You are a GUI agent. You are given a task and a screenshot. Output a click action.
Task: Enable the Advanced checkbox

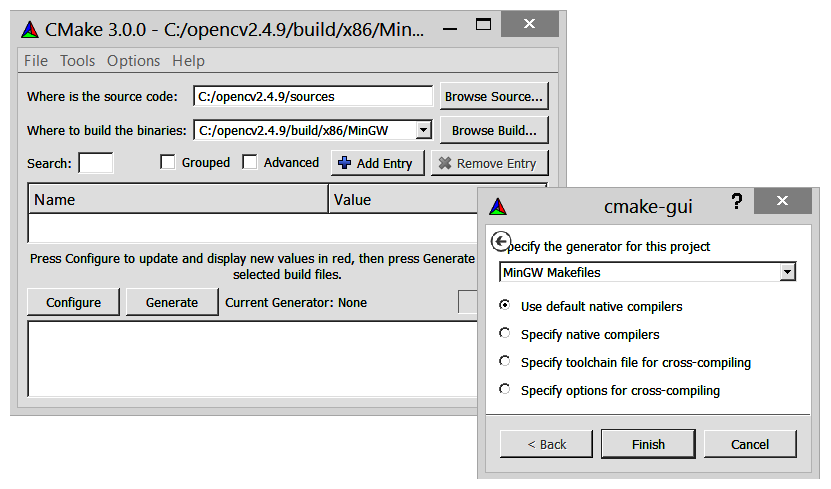pyautogui.click(x=250, y=162)
